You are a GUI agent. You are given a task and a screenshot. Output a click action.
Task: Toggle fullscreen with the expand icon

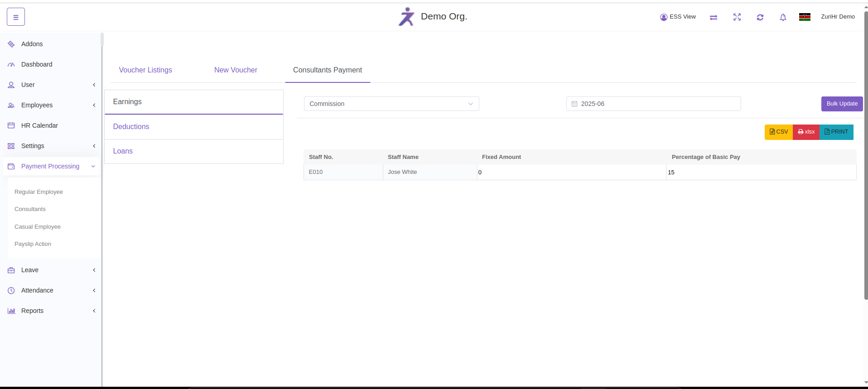point(737,17)
